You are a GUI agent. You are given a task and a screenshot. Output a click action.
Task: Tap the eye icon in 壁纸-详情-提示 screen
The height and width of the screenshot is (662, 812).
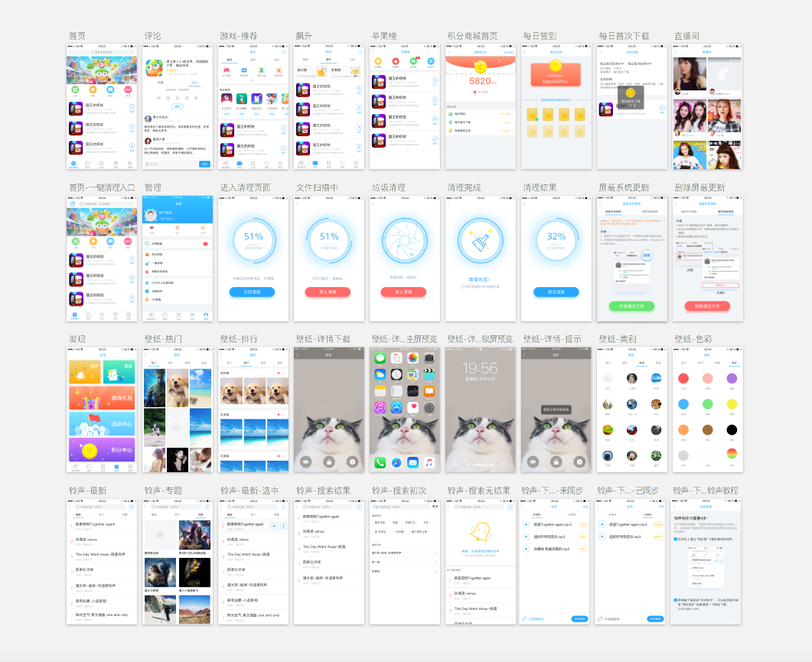533,461
